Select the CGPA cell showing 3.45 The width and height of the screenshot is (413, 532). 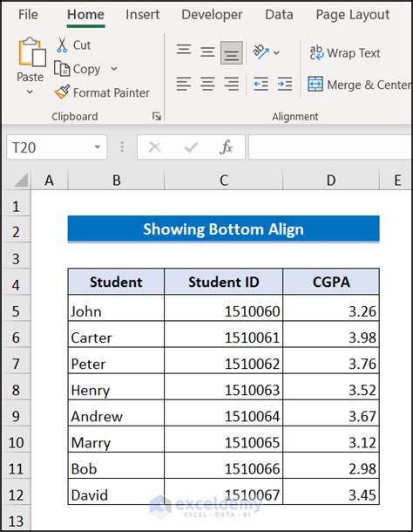click(331, 492)
